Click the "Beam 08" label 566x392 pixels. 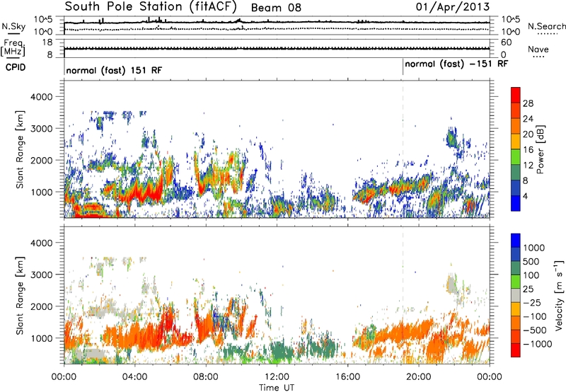(276, 8)
